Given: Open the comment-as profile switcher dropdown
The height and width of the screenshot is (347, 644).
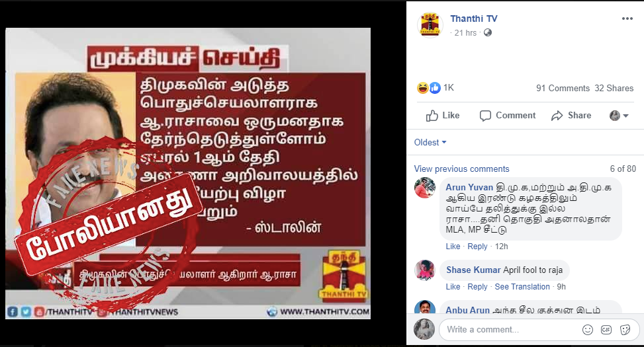Looking at the screenshot, I should (x=619, y=116).
